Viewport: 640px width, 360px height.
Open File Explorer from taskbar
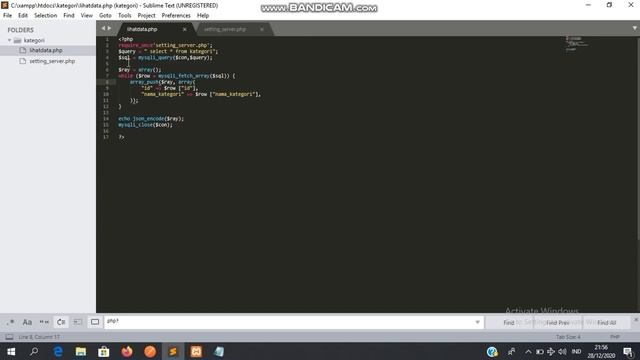pyautogui.click(x=81, y=351)
